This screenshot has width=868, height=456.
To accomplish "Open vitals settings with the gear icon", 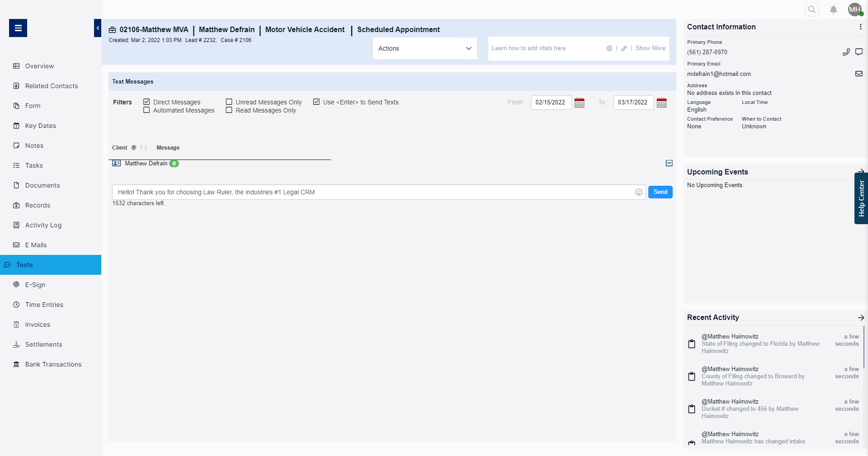I will pyautogui.click(x=609, y=48).
